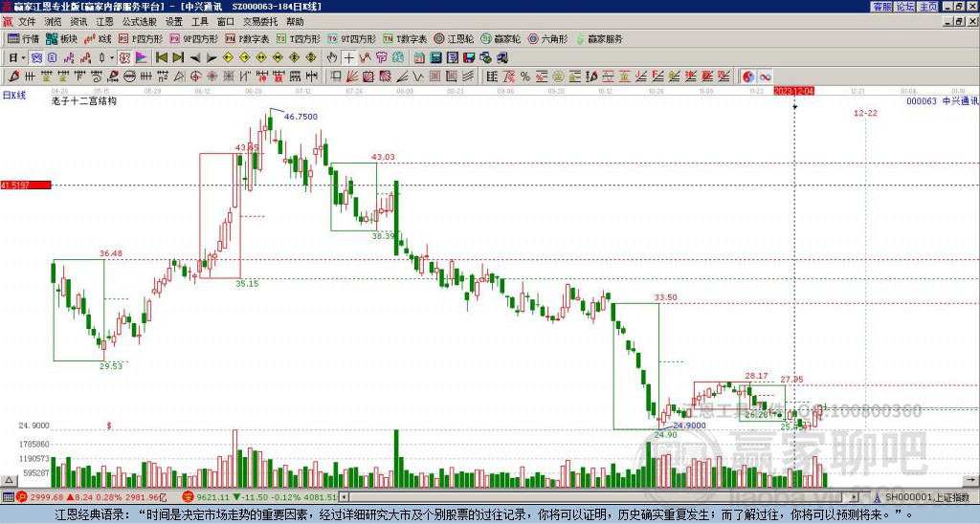Screen dimensions: 980x524
Task: Click the infinity symbol icon
Action: [x=765, y=76]
